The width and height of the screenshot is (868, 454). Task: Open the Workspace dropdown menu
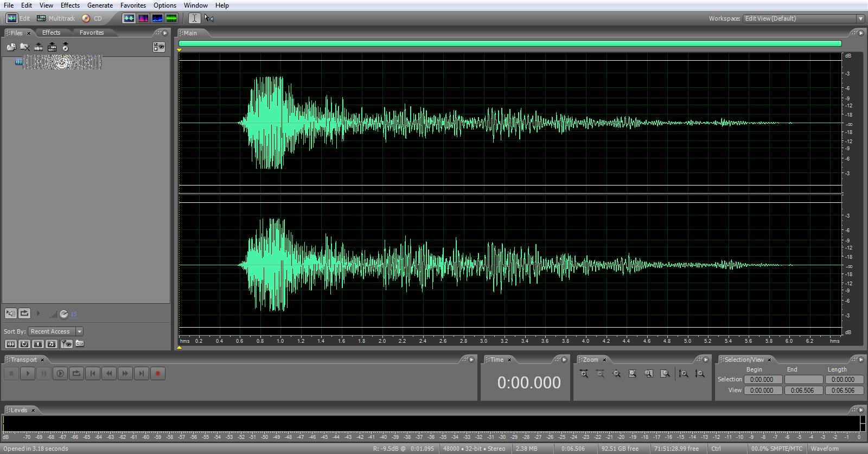tap(860, 18)
